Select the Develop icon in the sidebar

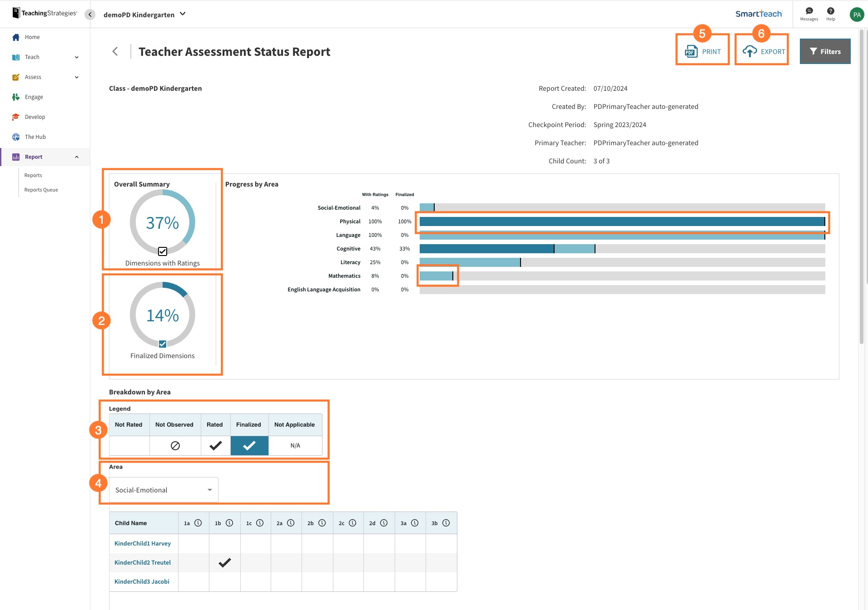pyautogui.click(x=16, y=117)
